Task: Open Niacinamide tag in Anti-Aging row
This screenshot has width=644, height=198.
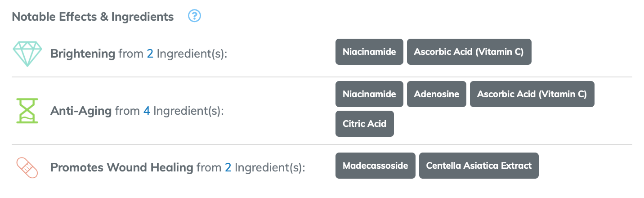Action: click(369, 94)
